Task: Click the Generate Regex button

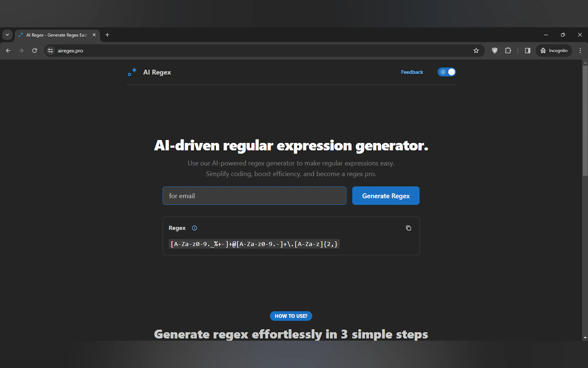Action: (385, 196)
